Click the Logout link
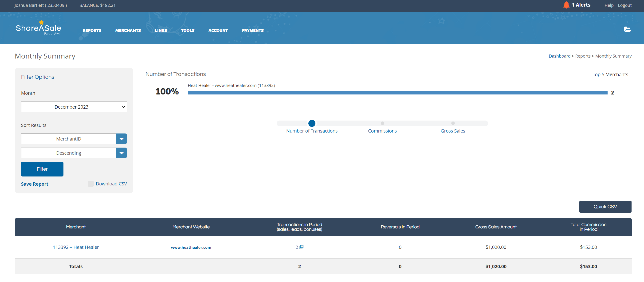The width and height of the screenshot is (644, 282). (625, 5)
